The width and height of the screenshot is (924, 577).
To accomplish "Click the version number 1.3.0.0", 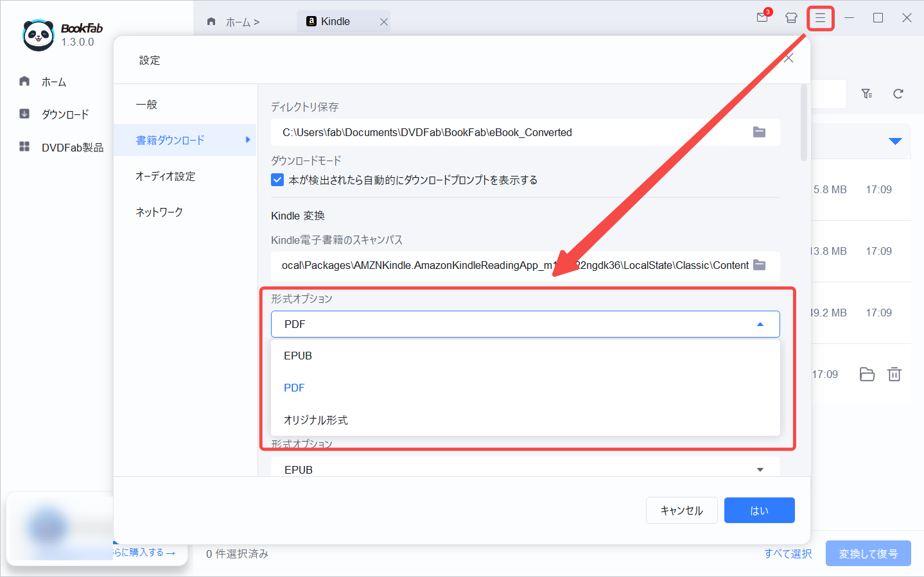I will coord(78,42).
